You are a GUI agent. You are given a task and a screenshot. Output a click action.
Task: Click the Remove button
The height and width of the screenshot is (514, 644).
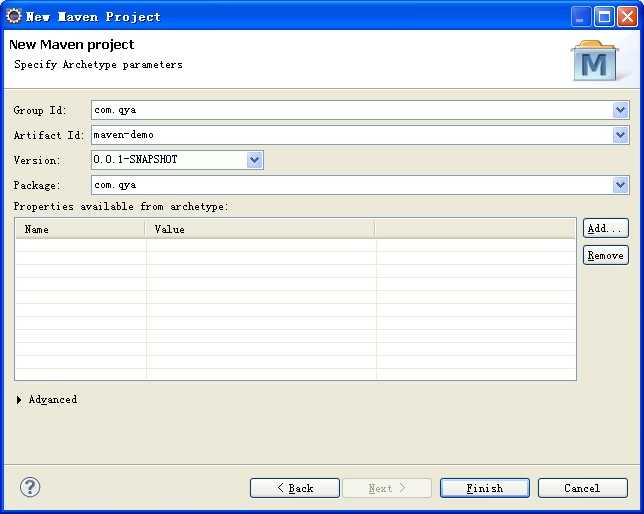(x=605, y=256)
